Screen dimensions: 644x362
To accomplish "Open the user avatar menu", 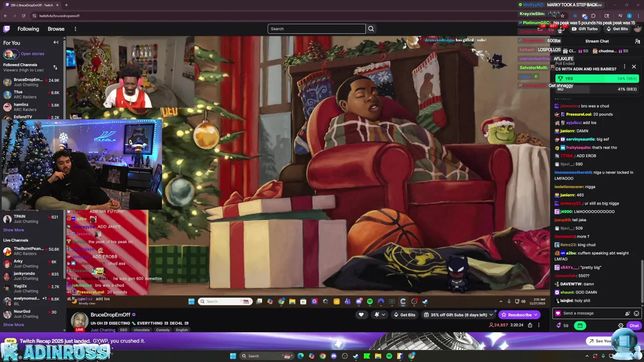I will point(637,29).
